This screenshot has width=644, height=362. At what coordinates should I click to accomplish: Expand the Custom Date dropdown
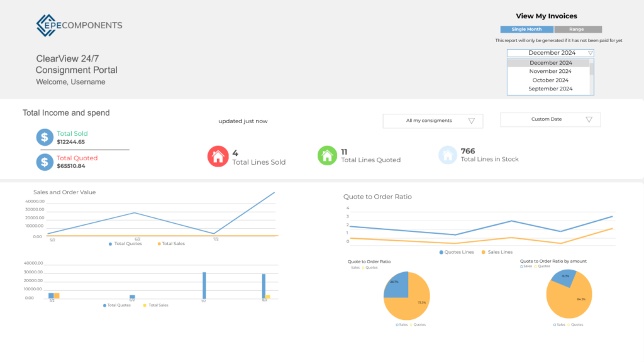click(x=550, y=119)
